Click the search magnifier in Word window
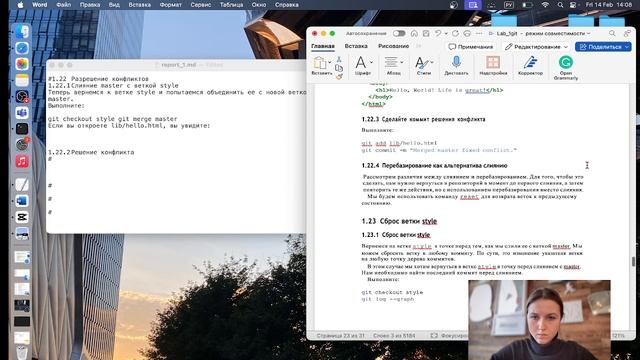 tap(612, 33)
